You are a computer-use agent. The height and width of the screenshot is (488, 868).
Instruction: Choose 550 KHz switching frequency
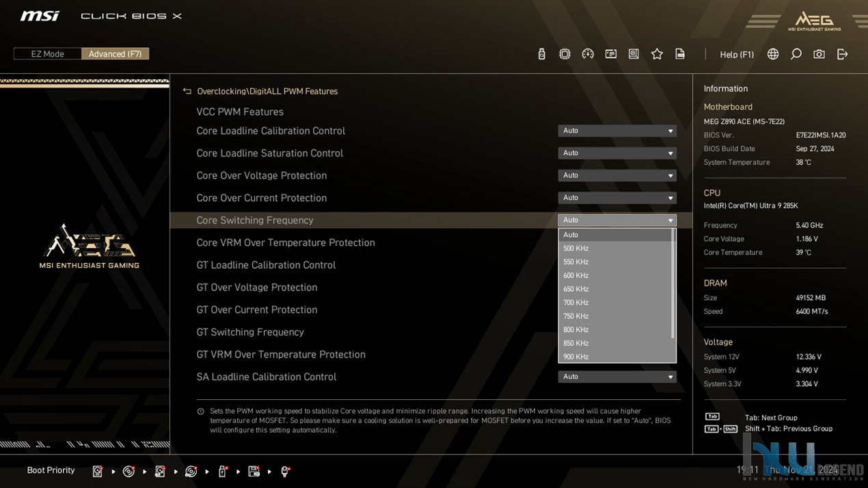[x=615, y=262]
